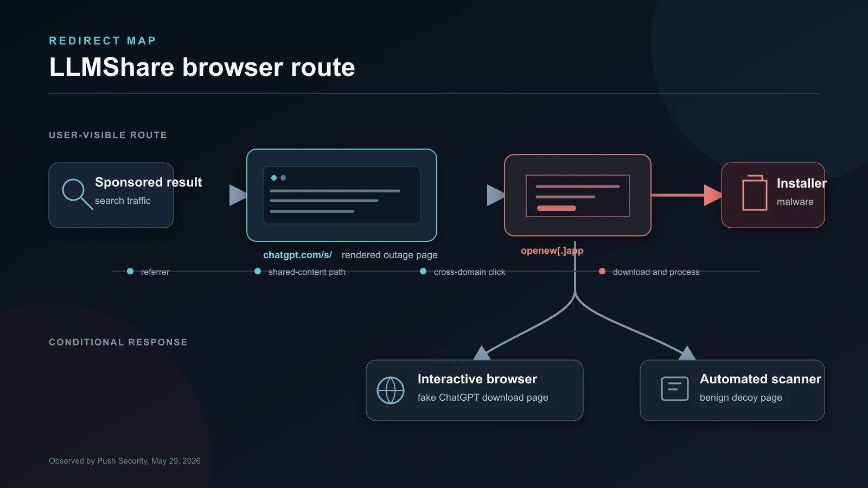The width and height of the screenshot is (868, 488).
Task: Click the red button bar inside openew page
Action: (557, 208)
